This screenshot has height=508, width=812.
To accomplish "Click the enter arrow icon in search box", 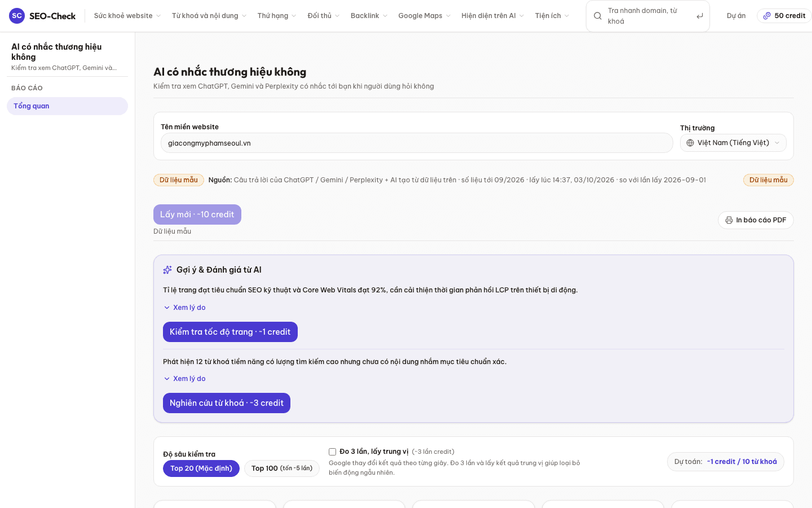I will 700,16.
